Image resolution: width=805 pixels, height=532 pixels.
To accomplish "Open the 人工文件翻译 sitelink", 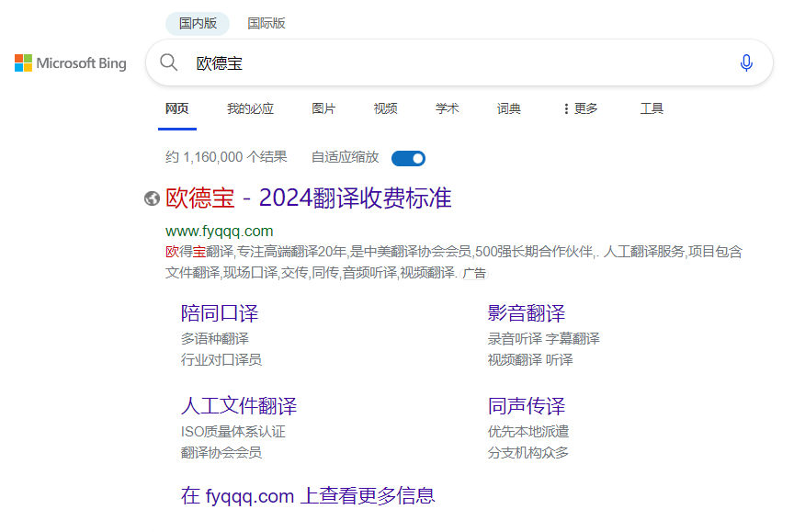I will (239, 406).
